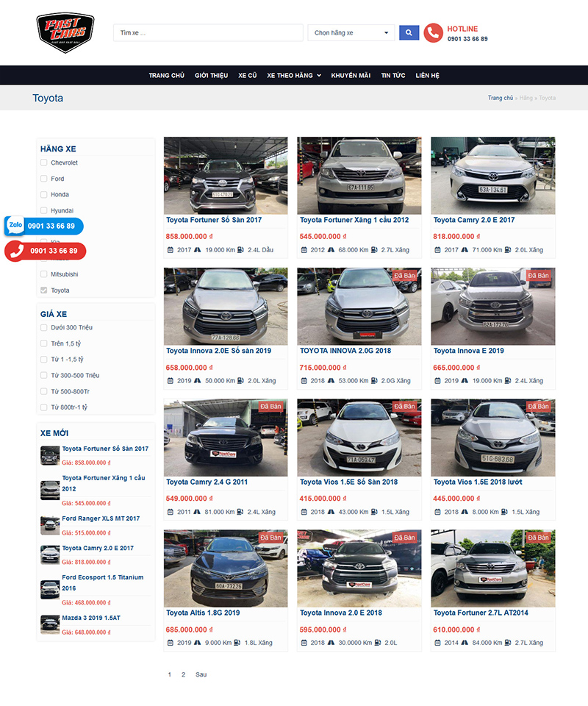Click the Trang chủ breadcrumb link
588x706 pixels.
click(500, 98)
